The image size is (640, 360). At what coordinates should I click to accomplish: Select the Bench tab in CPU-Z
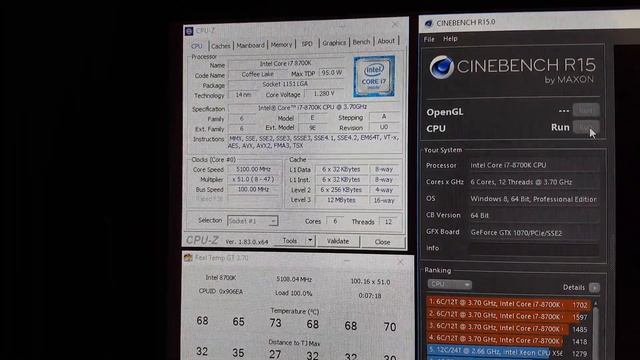pos(361,42)
